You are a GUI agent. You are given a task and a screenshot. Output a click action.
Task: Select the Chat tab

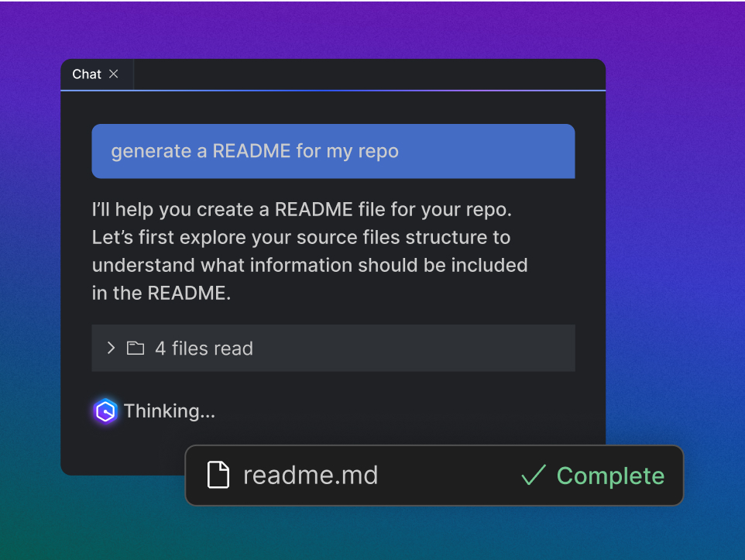(x=85, y=74)
